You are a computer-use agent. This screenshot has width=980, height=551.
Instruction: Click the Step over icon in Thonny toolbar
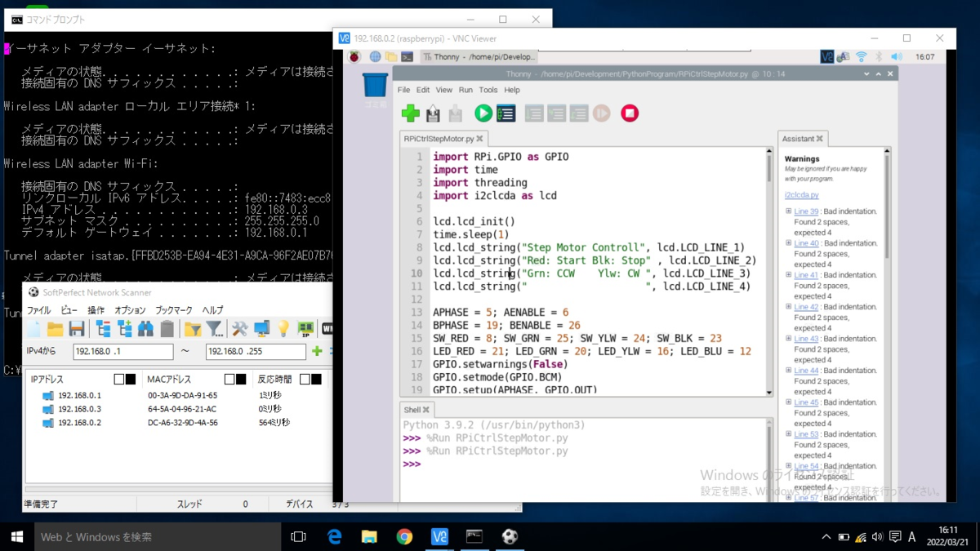tap(534, 113)
